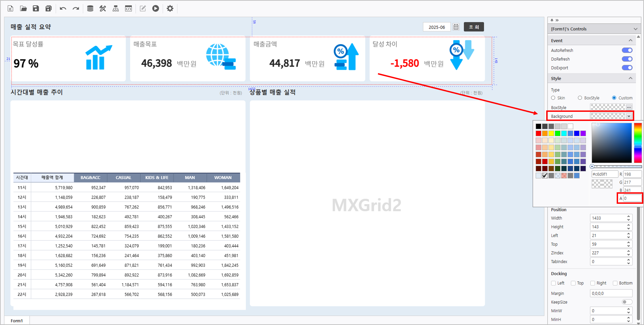
Task: Open a file with the folder icon
Action: [x=23, y=8]
